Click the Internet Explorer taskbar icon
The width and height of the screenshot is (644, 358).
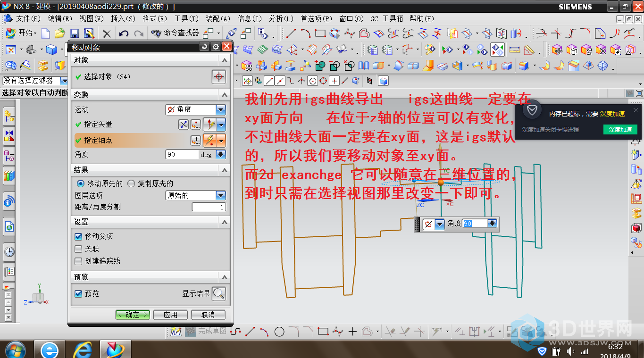click(83, 350)
